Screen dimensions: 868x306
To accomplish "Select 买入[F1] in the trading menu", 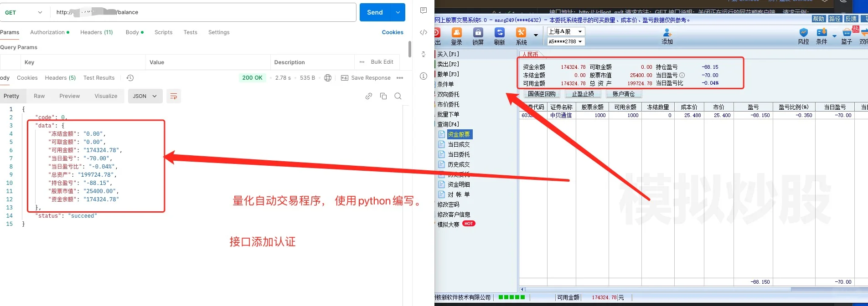I will 448,54.
